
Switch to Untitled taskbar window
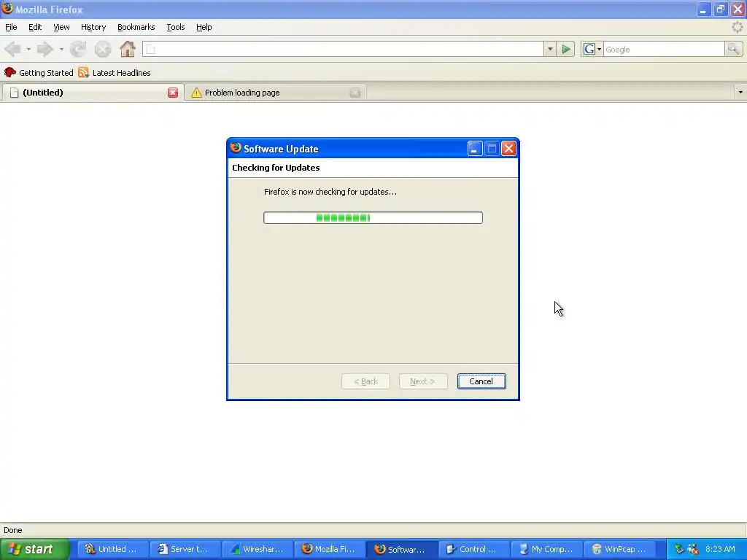[x=112, y=549]
